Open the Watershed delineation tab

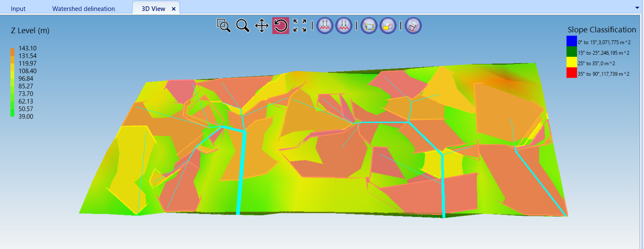tap(83, 8)
